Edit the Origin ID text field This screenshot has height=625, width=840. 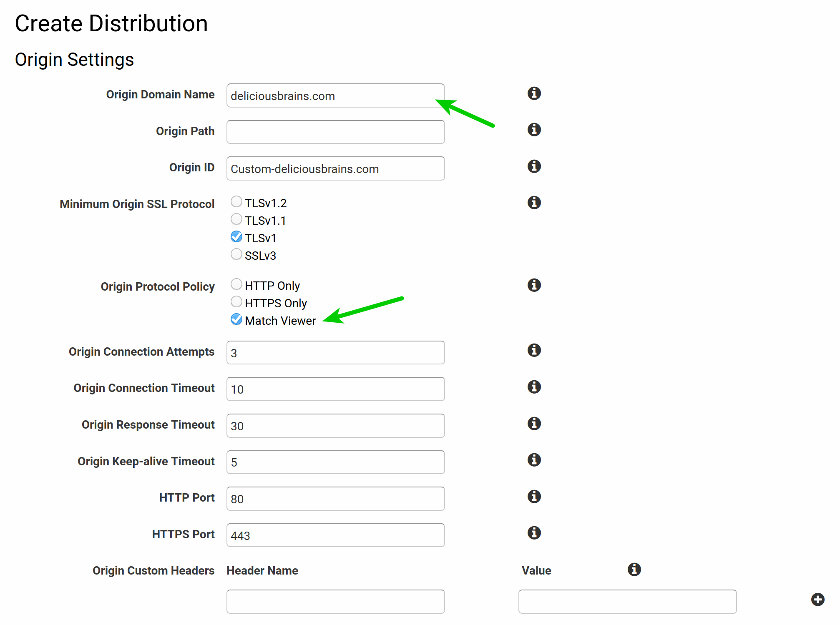pyautogui.click(x=335, y=168)
